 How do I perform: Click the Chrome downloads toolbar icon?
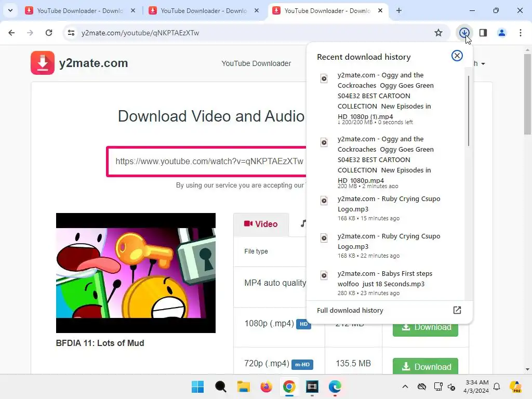click(x=464, y=33)
